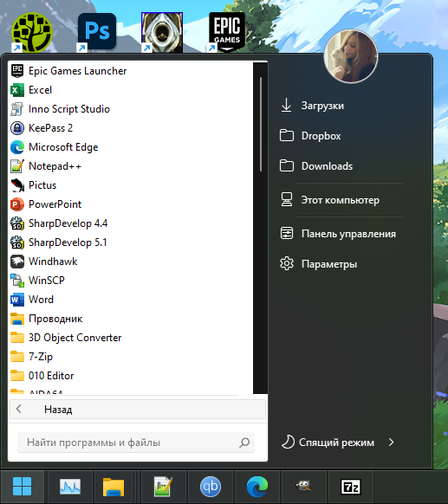448x504 pixels.
Task: Expand power options arrow next to Спящий режим
Action: pos(391,443)
